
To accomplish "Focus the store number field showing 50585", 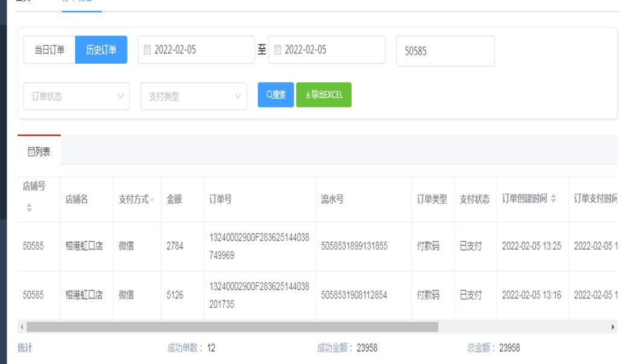I will pyautogui.click(x=445, y=51).
